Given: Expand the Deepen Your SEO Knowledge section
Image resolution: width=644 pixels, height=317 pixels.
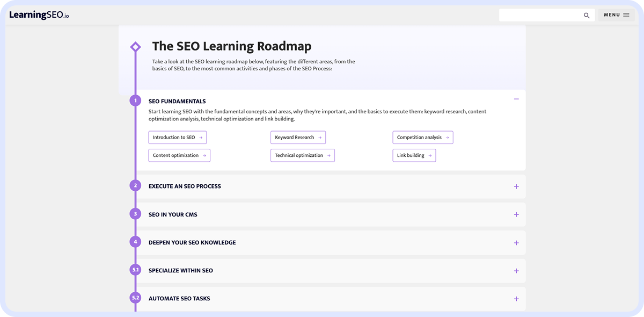Looking at the screenshot, I should point(516,242).
